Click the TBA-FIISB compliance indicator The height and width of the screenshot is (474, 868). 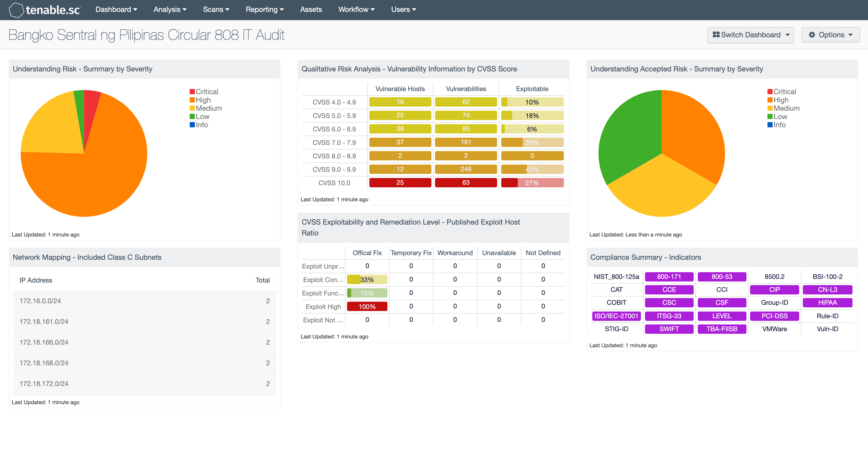coord(722,329)
